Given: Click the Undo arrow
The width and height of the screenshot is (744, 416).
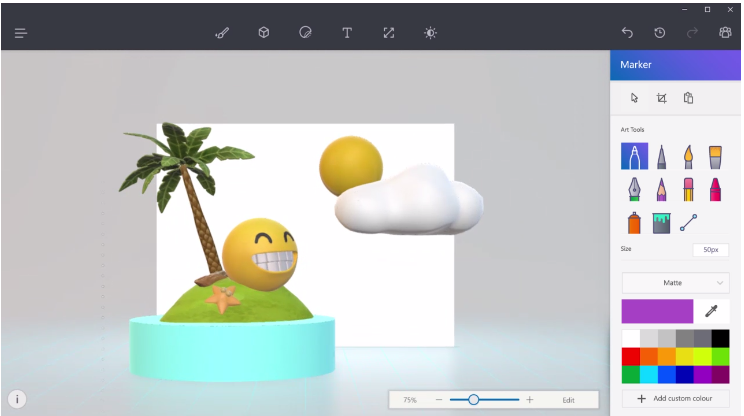Looking at the screenshot, I should tap(627, 33).
